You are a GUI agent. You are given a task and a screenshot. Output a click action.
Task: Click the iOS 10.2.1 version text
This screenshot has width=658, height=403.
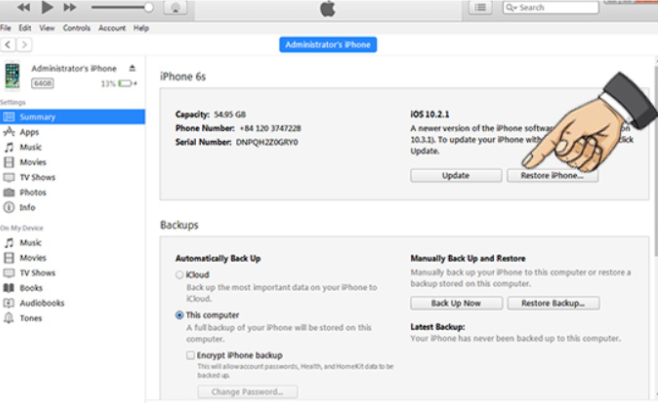[430, 114]
